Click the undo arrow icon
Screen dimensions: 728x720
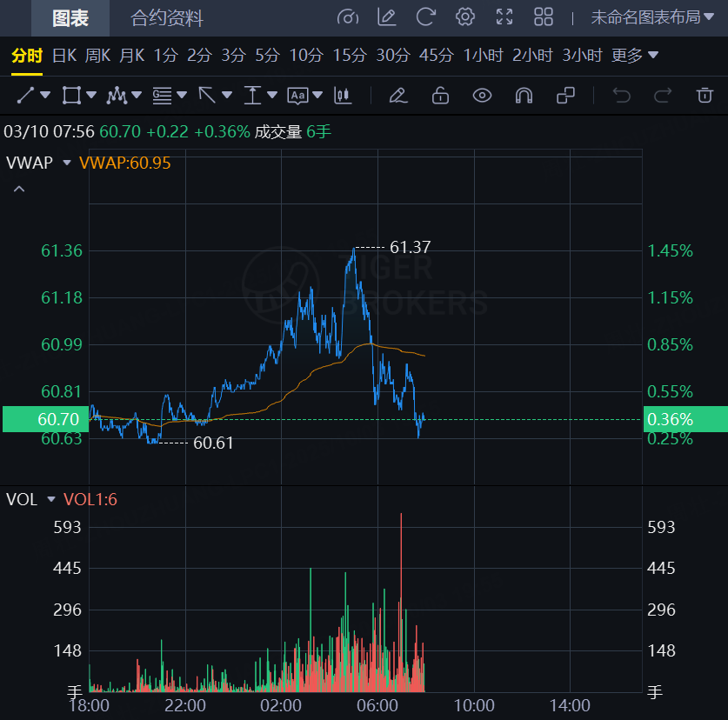pyautogui.click(x=621, y=95)
